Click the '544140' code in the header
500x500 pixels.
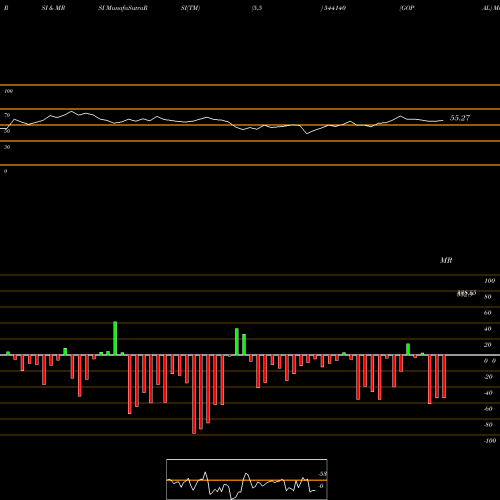pos(334,8)
